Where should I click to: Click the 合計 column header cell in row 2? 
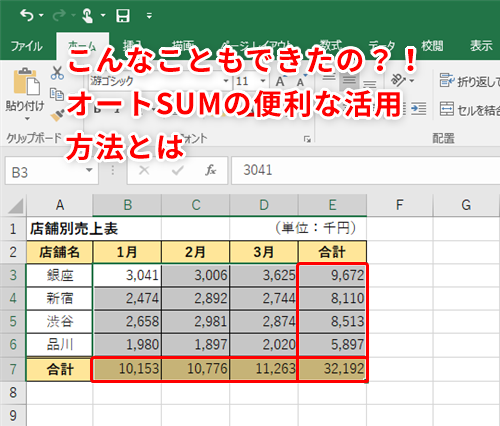[332, 252]
